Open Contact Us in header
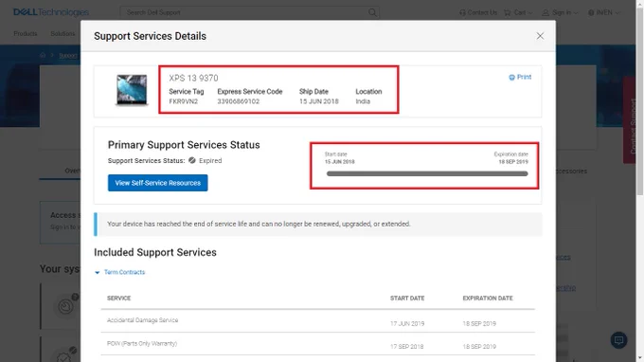Screen dimensions: 644x362 478,12
